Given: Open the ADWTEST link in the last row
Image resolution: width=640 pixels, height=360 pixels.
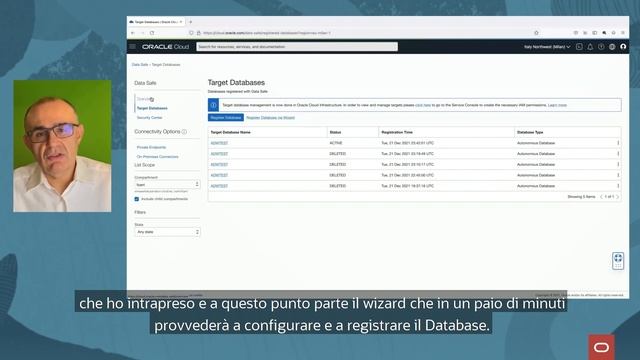Looking at the screenshot, I should pos(219,186).
